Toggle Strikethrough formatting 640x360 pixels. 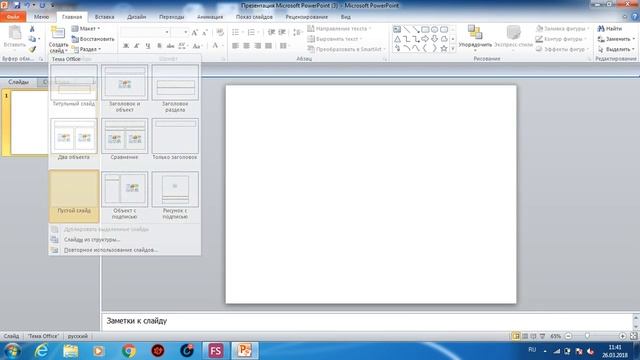coord(170,46)
